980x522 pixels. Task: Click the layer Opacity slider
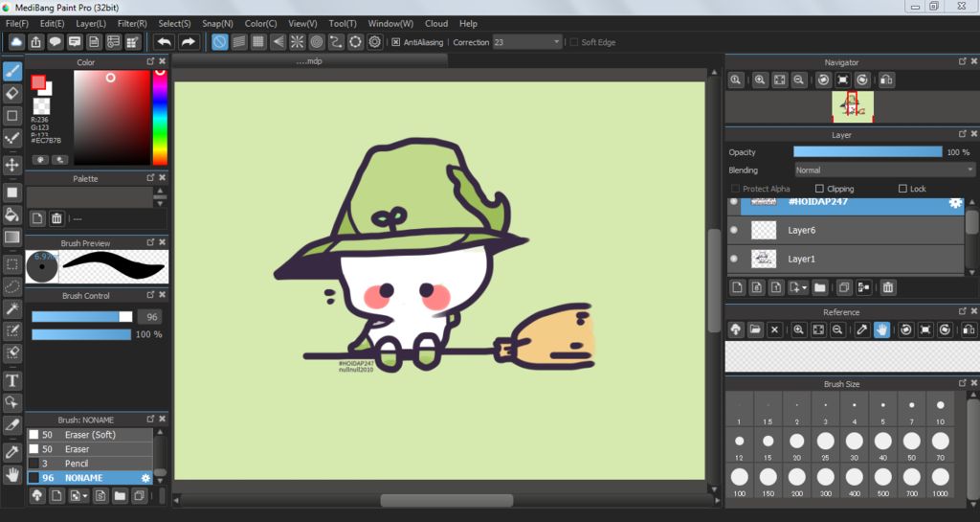[867, 152]
